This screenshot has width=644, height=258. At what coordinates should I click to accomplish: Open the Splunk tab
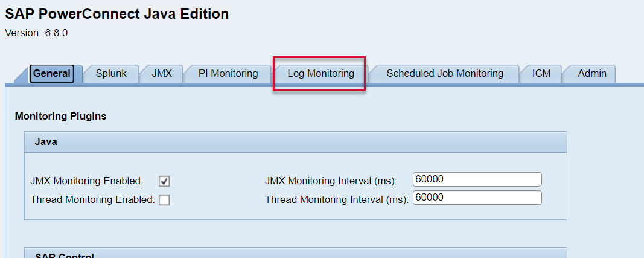tap(111, 74)
